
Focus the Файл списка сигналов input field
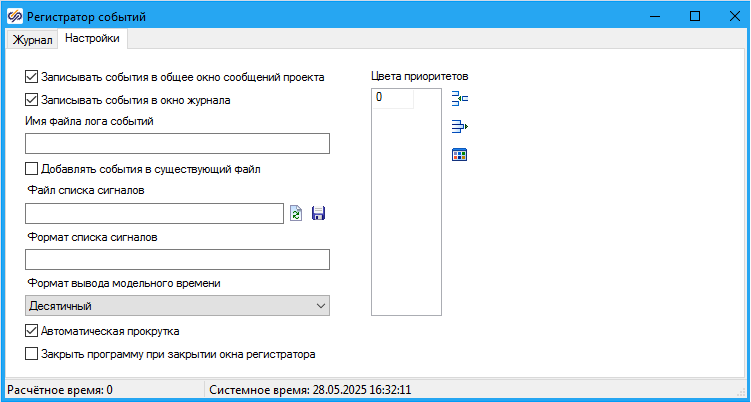(154, 213)
